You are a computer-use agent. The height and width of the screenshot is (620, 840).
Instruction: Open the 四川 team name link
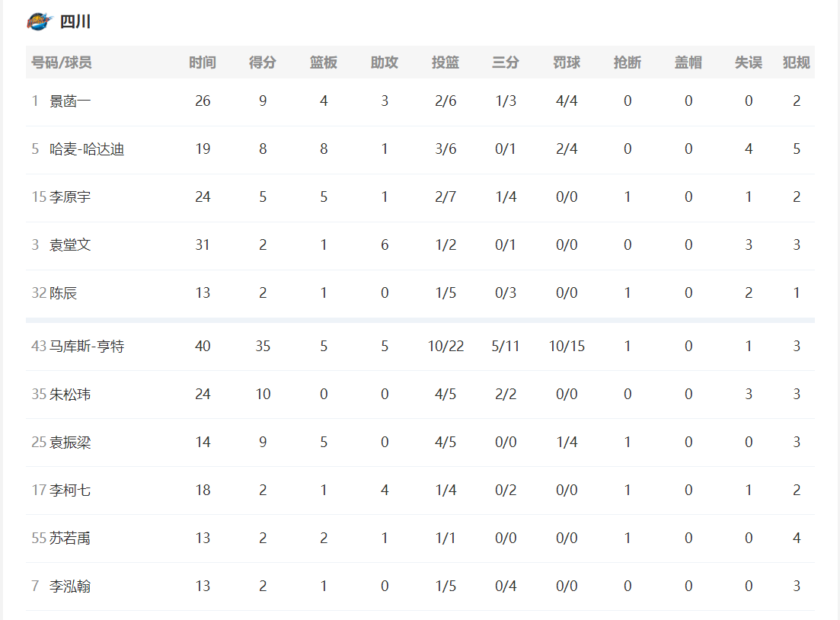click(x=75, y=22)
